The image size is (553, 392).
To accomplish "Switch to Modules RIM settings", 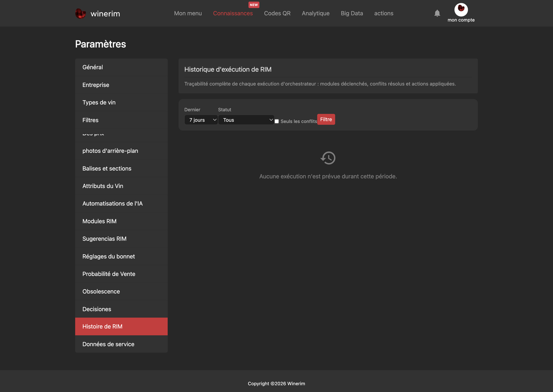I will coord(121,221).
